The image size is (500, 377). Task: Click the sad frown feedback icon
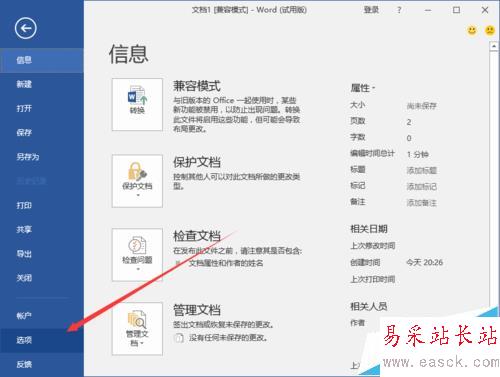(x=490, y=31)
